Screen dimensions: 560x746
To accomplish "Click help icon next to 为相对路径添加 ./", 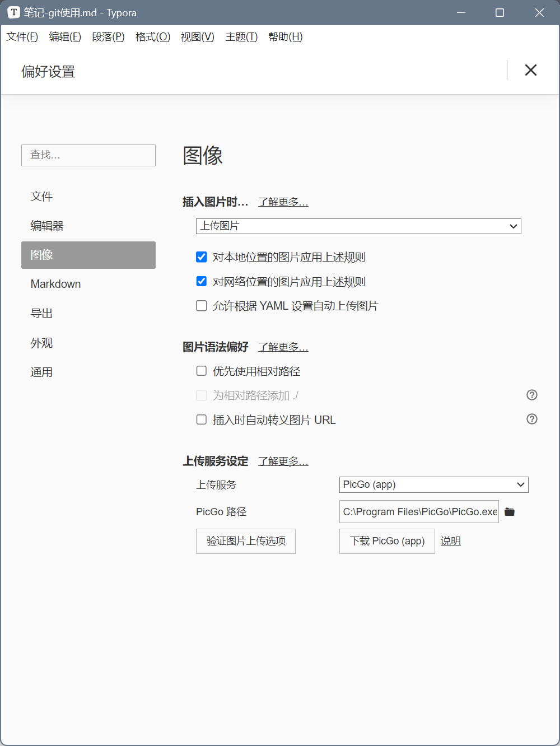I will (532, 395).
